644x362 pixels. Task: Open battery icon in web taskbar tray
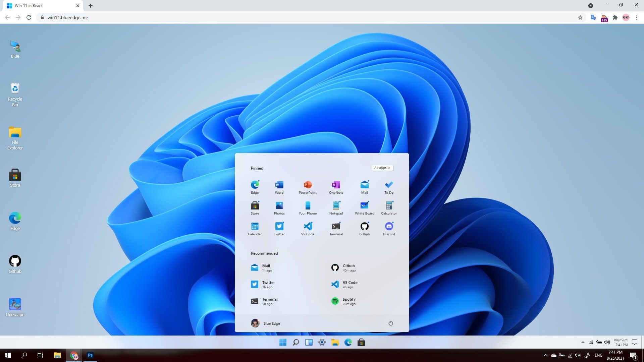(599, 342)
